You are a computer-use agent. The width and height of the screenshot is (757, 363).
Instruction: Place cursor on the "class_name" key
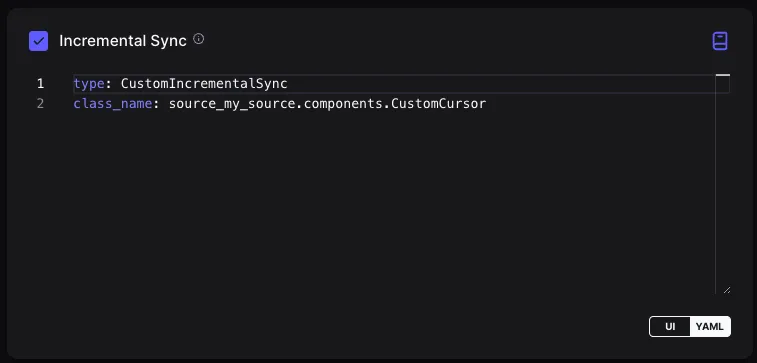(x=113, y=103)
